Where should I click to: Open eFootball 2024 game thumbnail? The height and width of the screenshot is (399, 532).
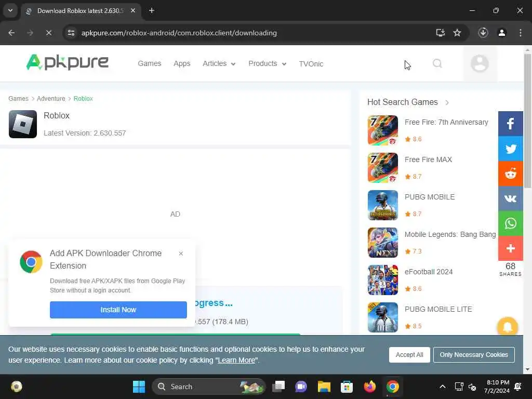click(x=383, y=280)
